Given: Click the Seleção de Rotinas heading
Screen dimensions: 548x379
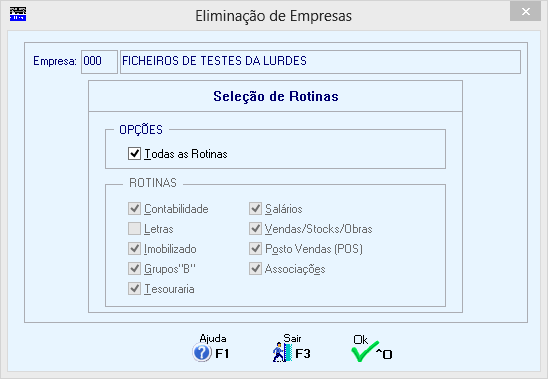Looking at the screenshot, I should (276, 96).
